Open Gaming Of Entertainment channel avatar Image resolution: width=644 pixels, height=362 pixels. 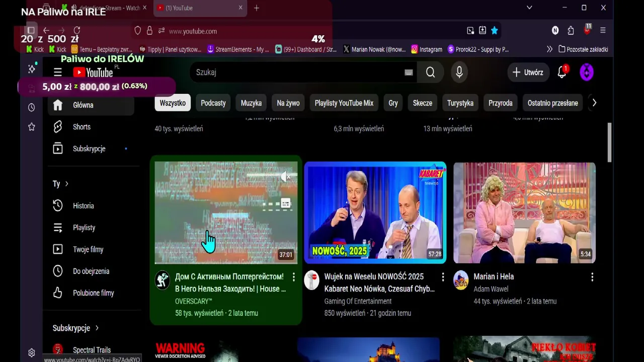[x=312, y=280]
